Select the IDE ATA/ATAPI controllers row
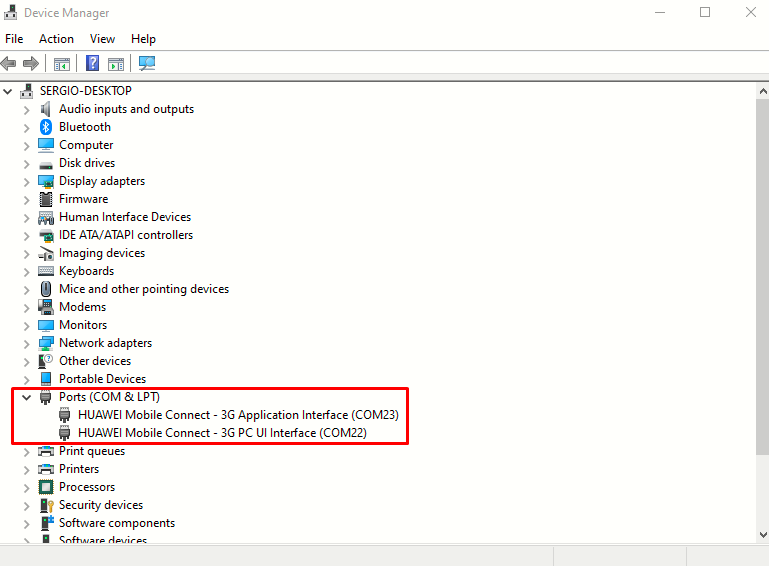 coord(126,235)
